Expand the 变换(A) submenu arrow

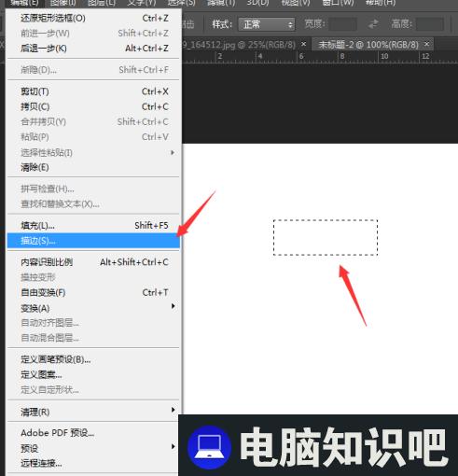pos(173,306)
